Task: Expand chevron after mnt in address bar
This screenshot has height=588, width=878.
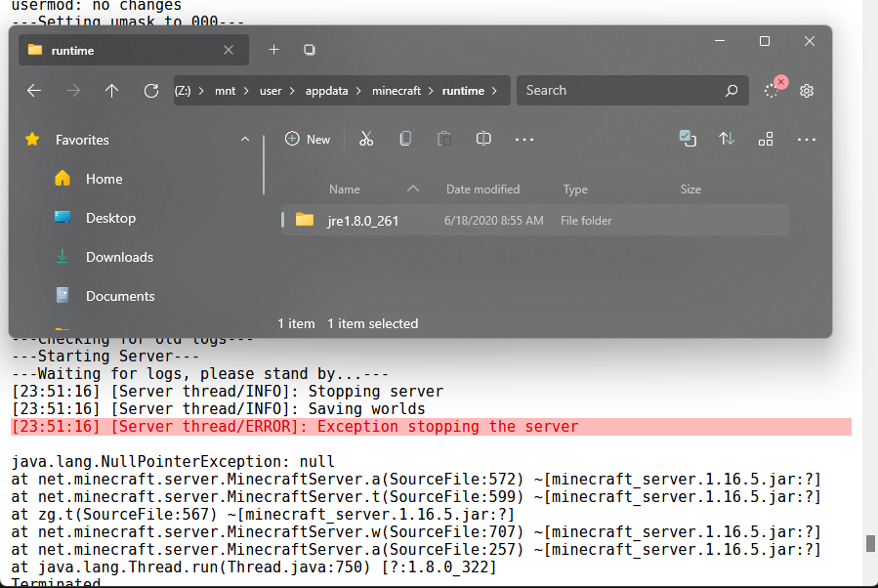Action: 246,91
